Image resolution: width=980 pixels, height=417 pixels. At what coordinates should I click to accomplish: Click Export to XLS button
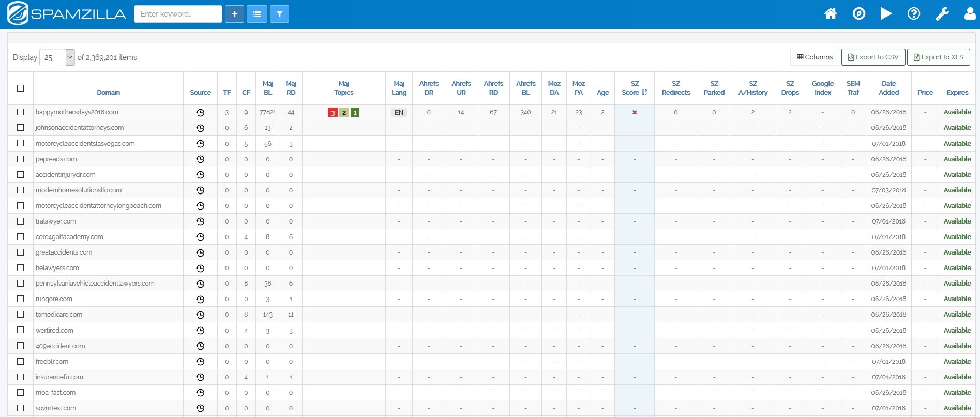click(938, 57)
